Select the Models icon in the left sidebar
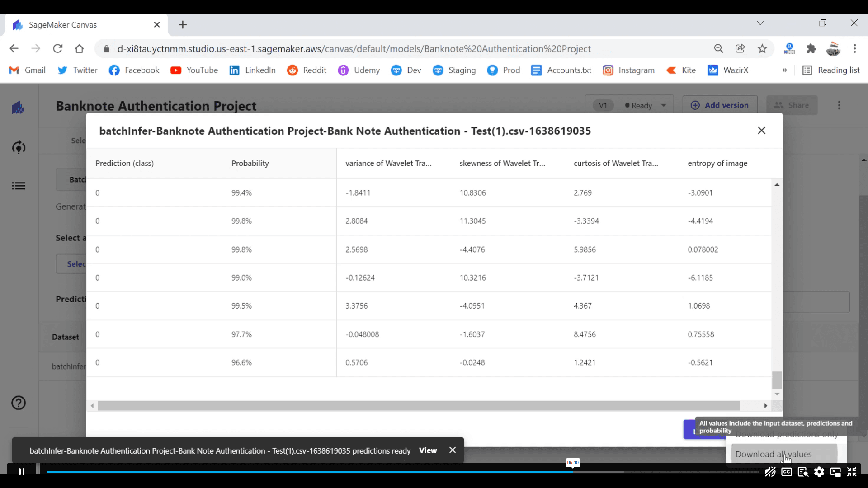Image resolution: width=868 pixels, height=488 pixels. (x=18, y=147)
